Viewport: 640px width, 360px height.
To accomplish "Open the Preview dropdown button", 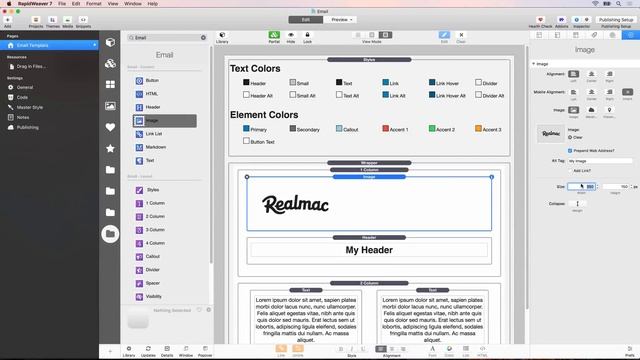I will coord(341,20).
